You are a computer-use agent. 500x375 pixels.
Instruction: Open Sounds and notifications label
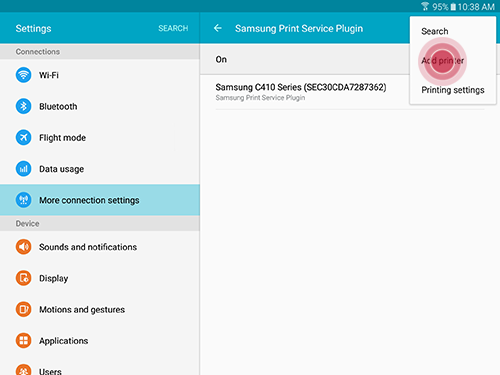coord(88,247)
